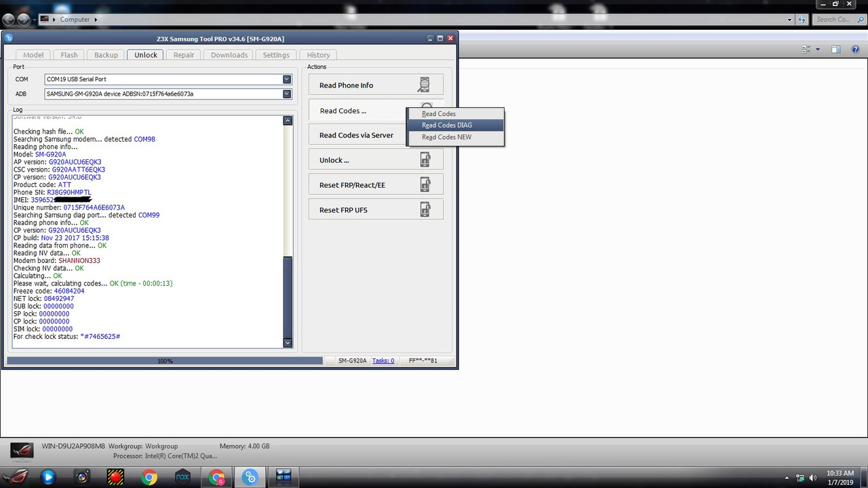Screen dimensions: 868x488
Task: Click the network tray icon
Action: coord(800,478)
